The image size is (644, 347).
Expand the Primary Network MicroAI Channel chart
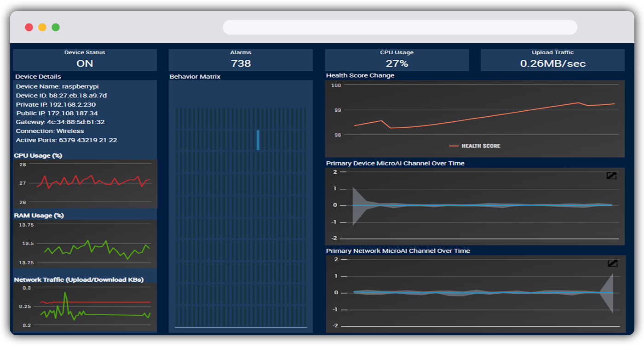pos(612,263)
